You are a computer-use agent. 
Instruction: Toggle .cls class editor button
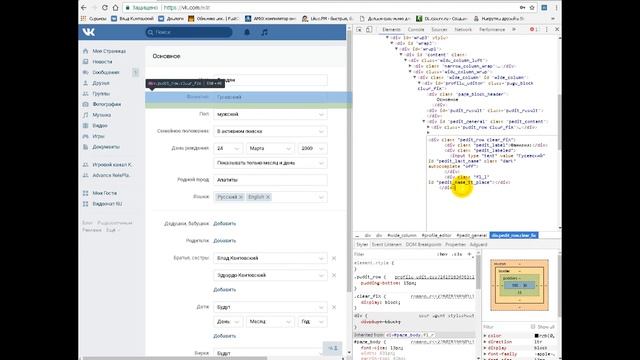457,254
